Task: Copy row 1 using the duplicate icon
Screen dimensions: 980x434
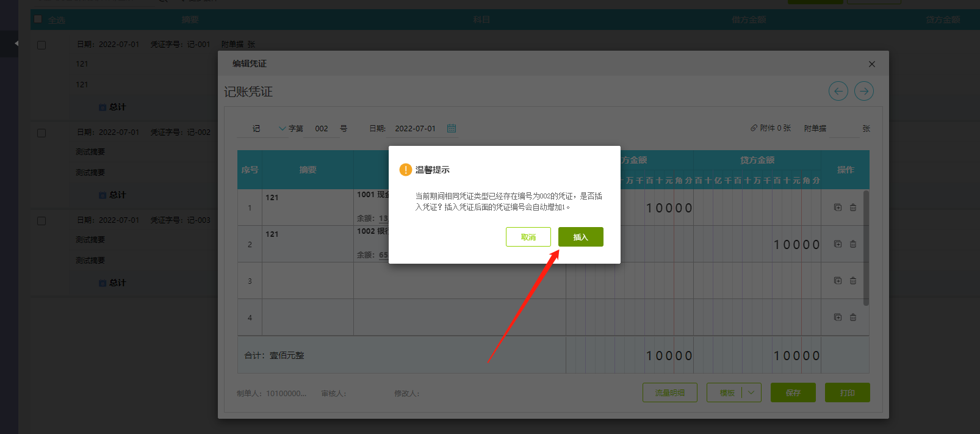Action: (x=838, y=208)
